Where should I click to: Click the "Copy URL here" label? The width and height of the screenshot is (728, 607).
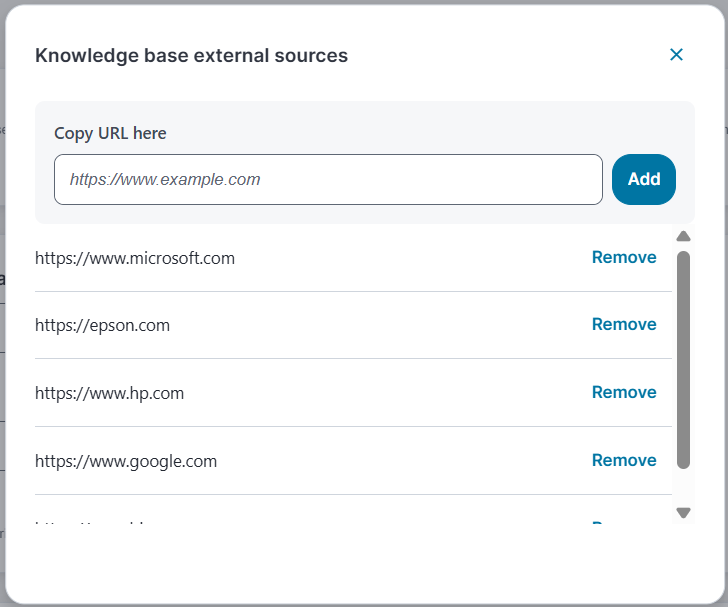coord(110,133)
